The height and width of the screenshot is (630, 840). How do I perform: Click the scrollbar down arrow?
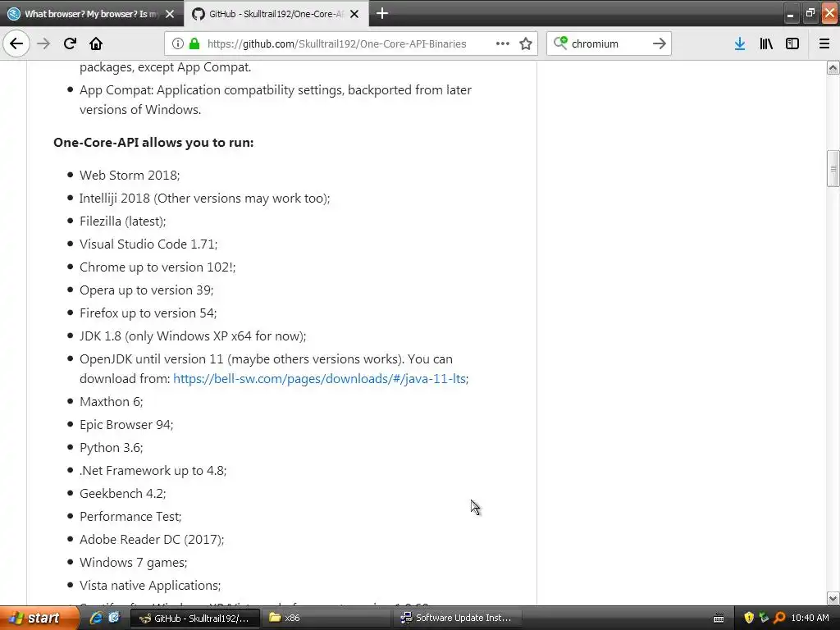coord(833,598)
